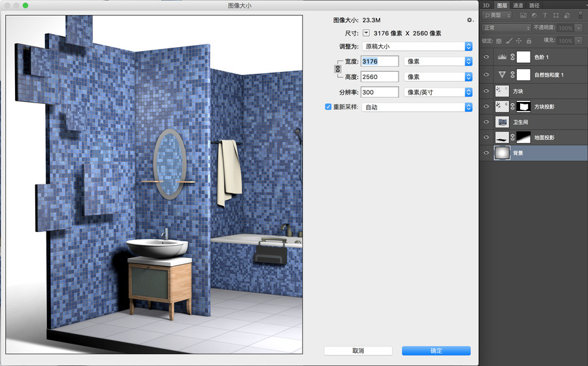Click shape layer filter icon

pos(556,16)
